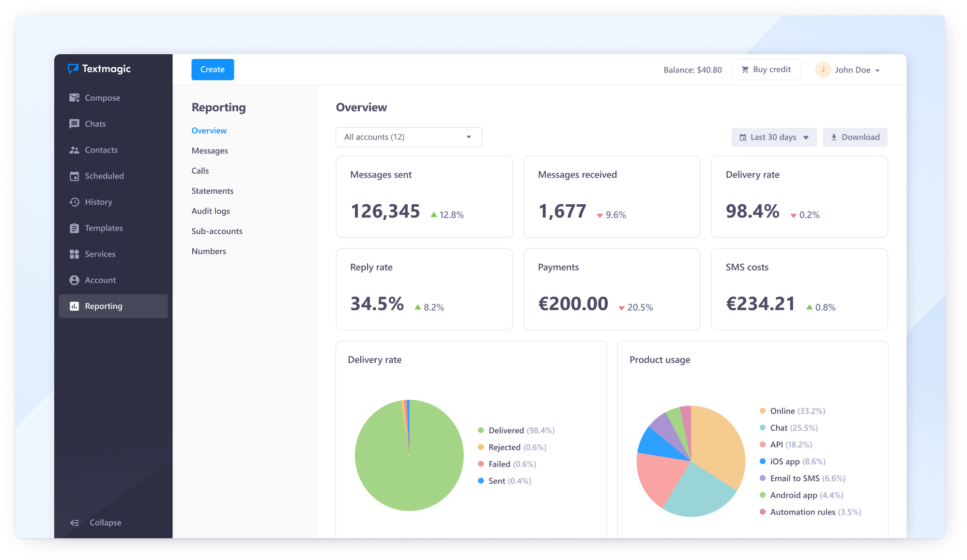Expand the John Doe user menu
967x560 pixels.
(x=848, y=70)
